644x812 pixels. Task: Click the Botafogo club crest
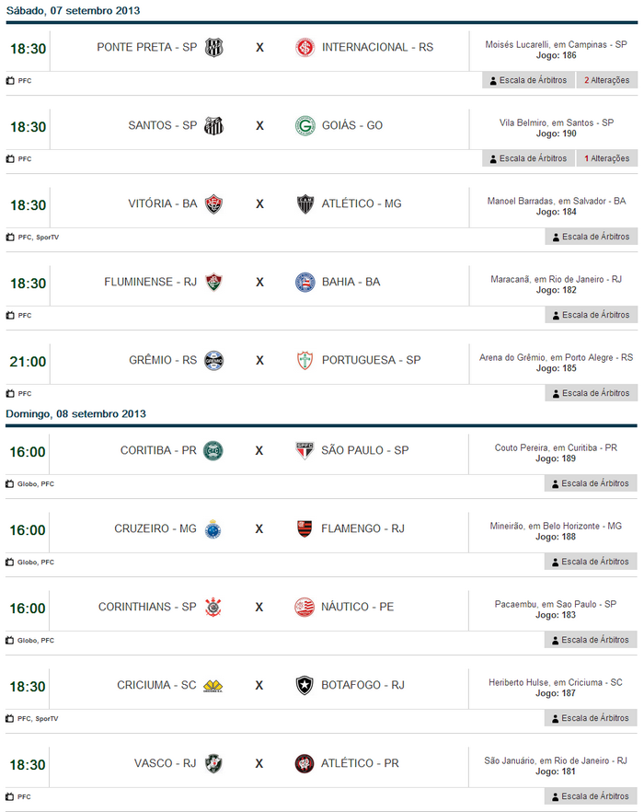[x=305, y=685]
